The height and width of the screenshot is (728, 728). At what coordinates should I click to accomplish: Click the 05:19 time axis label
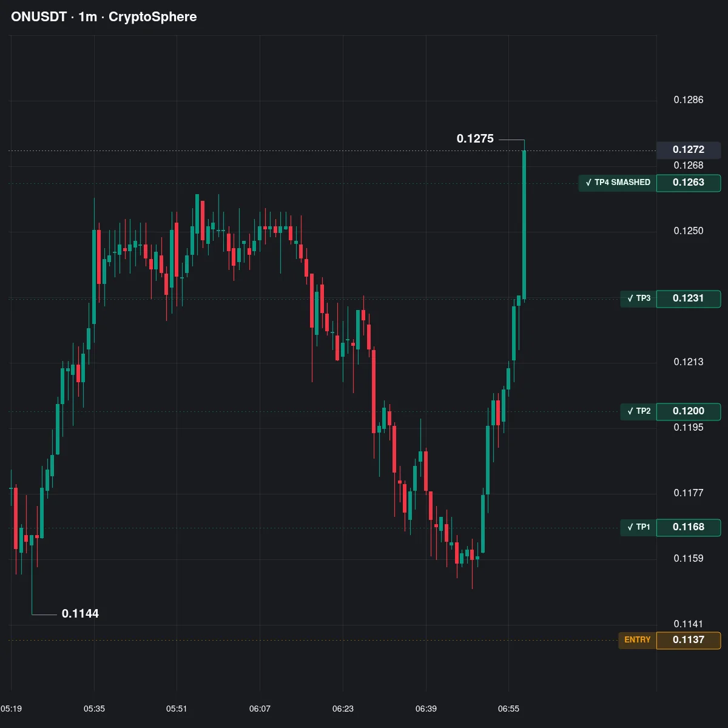(x=11, y=709)
